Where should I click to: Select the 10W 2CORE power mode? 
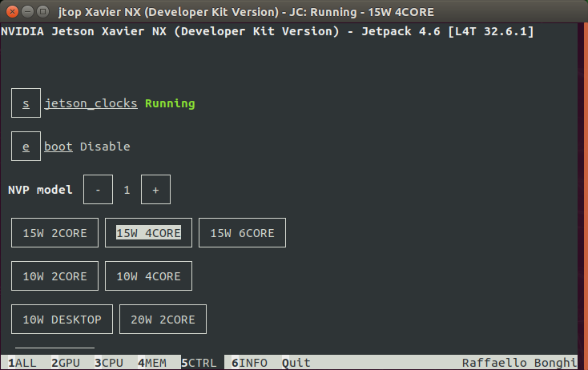[x=54, y=276]
